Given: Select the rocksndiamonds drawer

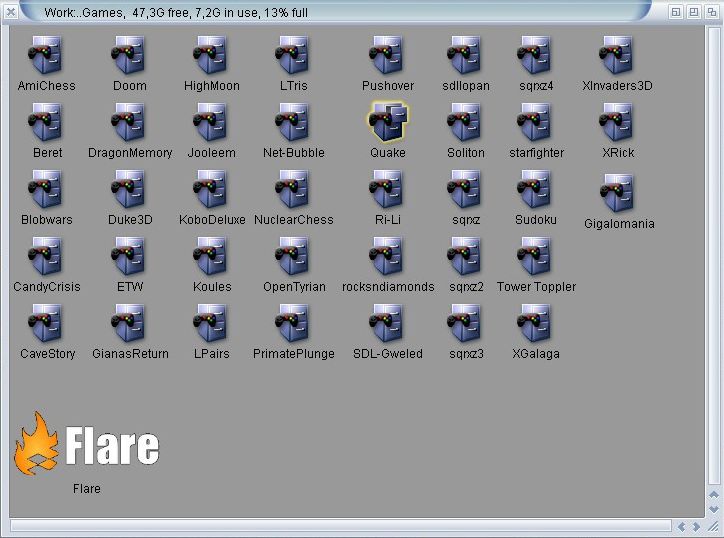Looking at the screenshot, I should (386, 256).
